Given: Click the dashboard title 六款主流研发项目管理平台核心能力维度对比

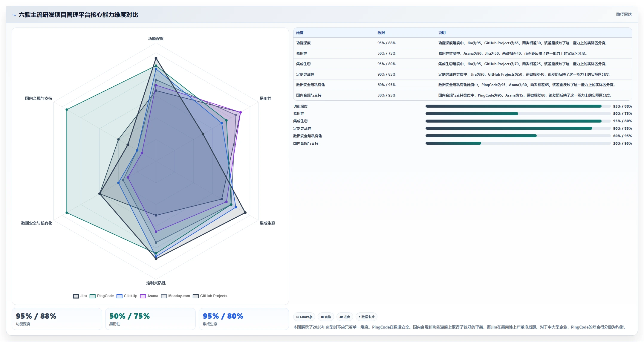Looking at the screenshot, I should [78, 15].
